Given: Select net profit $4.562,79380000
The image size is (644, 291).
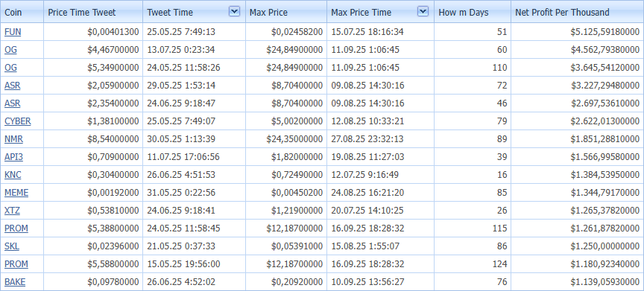Looking at the screenshot, I should tap(578, 50).
